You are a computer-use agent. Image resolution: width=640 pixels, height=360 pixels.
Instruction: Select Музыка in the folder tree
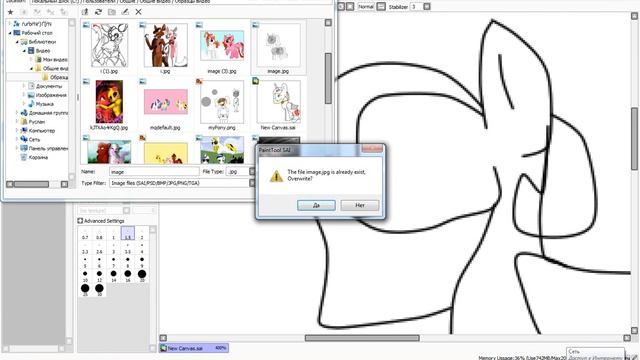(45, 104)
